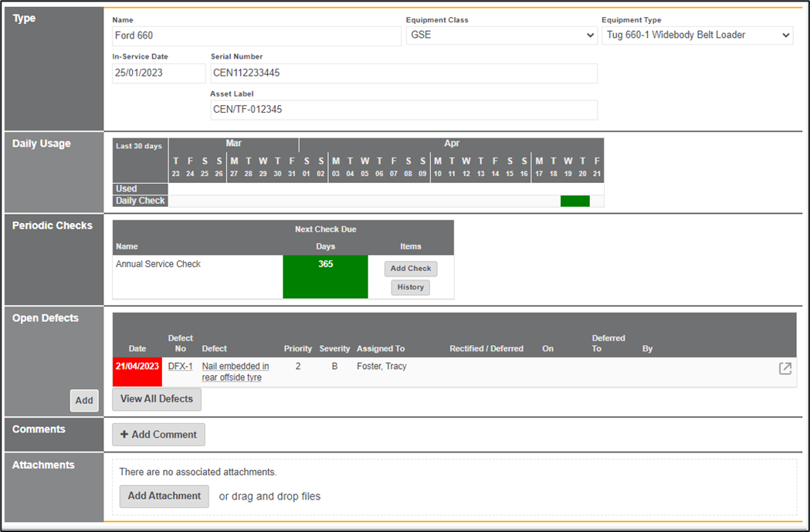The image size is (810, 532).
Task: Click the plus Add Comment button
Action: pos(158,435)
